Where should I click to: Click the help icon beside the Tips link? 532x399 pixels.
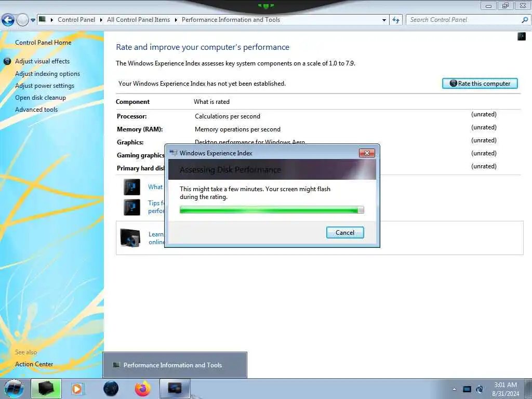point(132,207)
